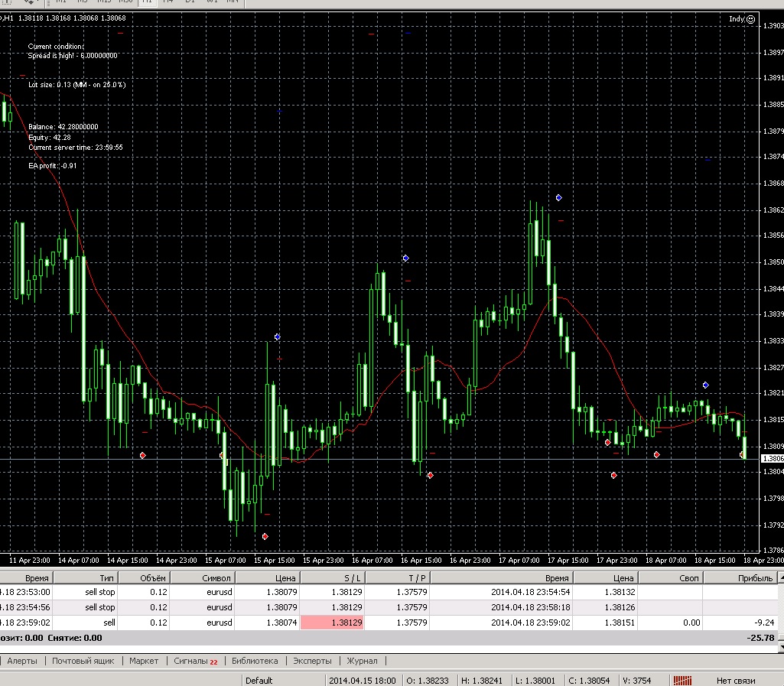Image resolution: width=784 pixels, height=686 pixels.
Task: Click the -25.78 total profit value
Action: coord(760,638)
